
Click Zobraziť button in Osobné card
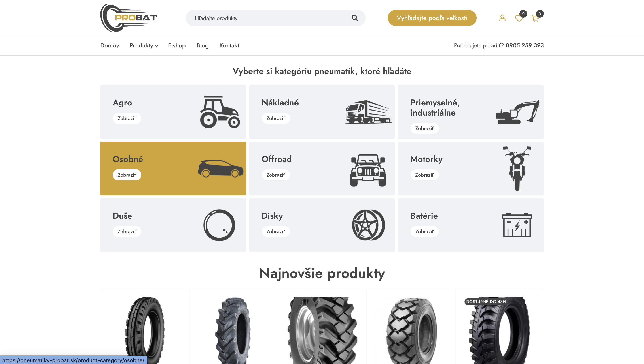(127, 175)
